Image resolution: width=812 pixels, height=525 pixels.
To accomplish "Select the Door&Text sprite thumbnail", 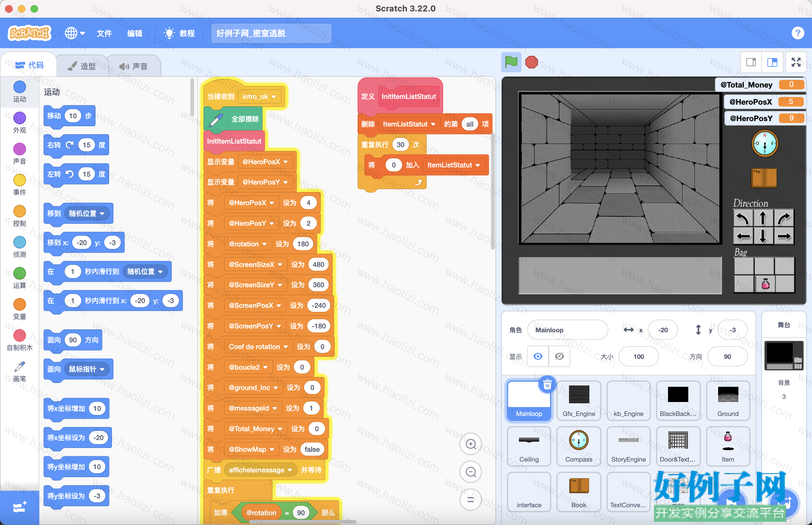I will point(678,446).
